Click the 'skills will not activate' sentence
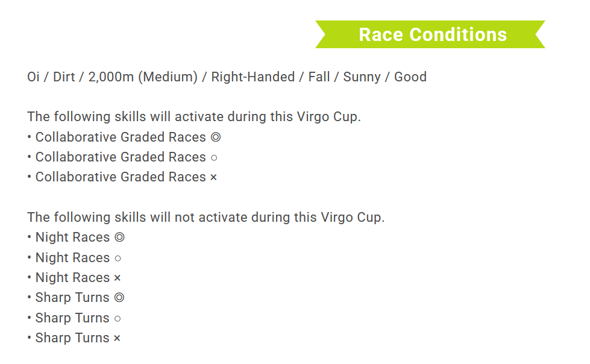This screenshot has height=364, width=590. pos(206,217)
